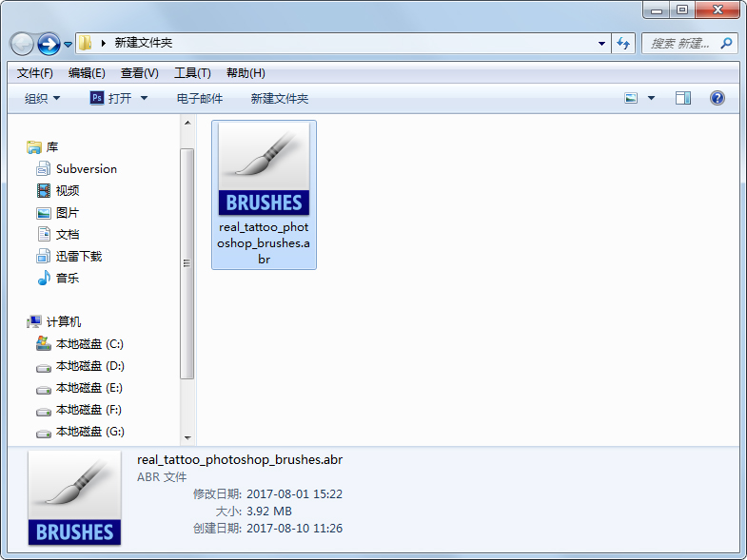Open the 文件(F) menu

coord(35,73)
